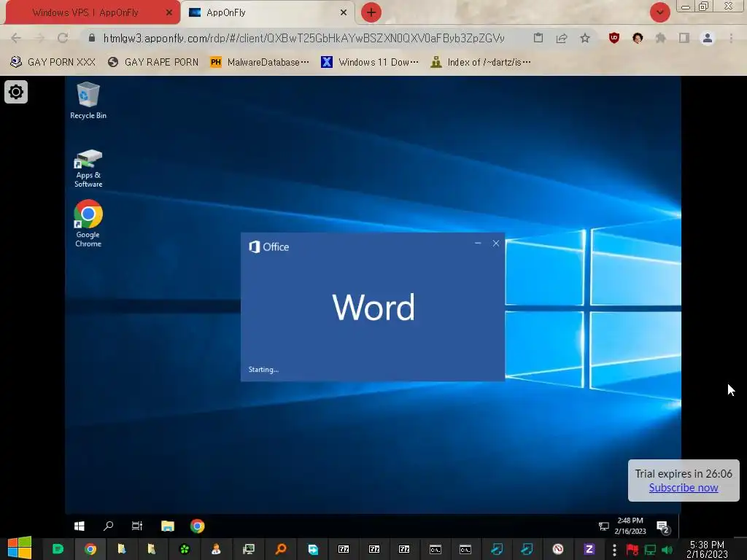The height and width of the screenshot is (560, 747).
Task: Click the green host network monitor tray icon
Action: point(650,550)
